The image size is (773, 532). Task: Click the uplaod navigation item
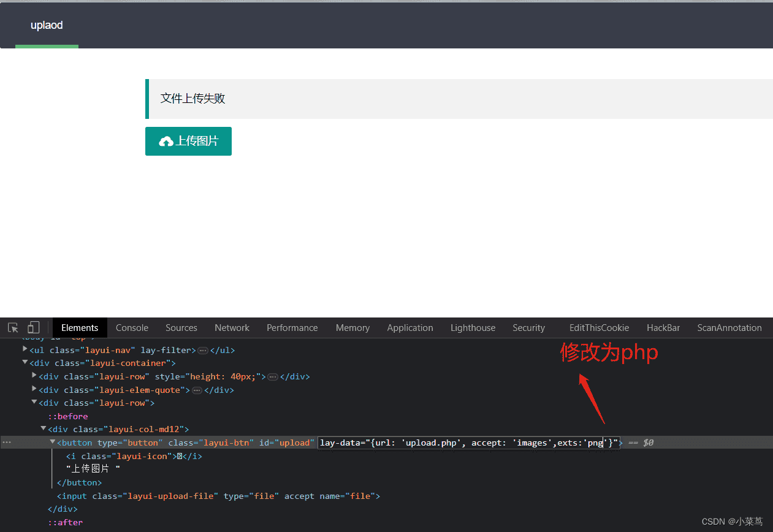47,25
